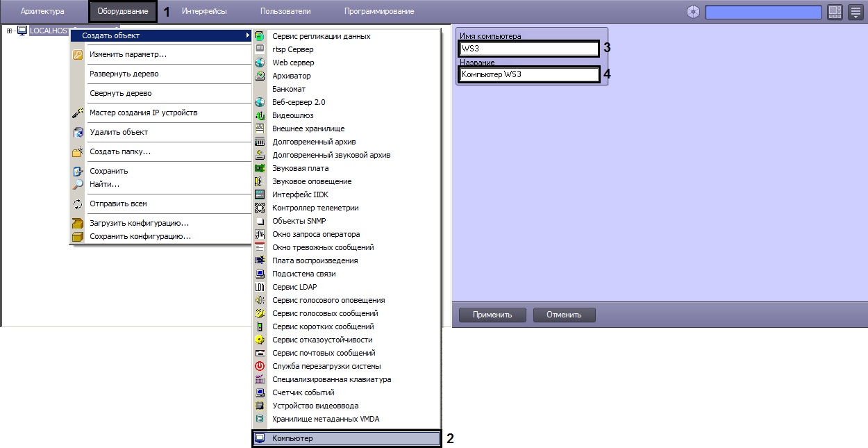The height and width of the screenshot is (448, 868).
Task: Open the layout grid icon button
Action: [x=835, y=12]
